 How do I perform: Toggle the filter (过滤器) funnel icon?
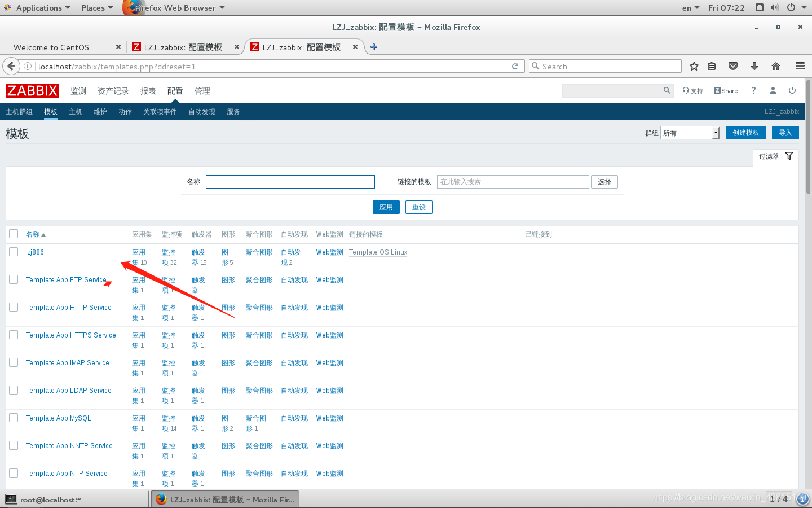tap(789, 156)
